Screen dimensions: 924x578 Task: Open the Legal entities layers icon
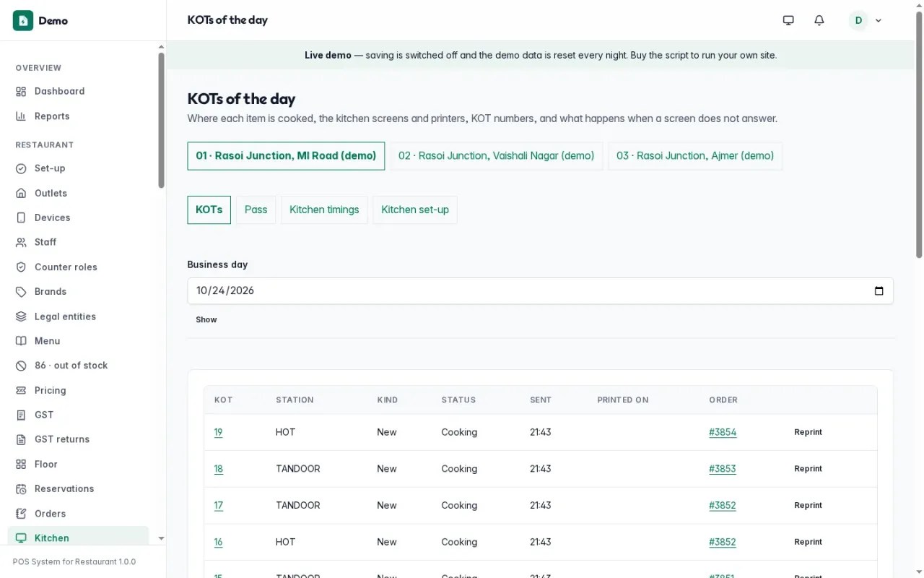(x=21, y=316)
